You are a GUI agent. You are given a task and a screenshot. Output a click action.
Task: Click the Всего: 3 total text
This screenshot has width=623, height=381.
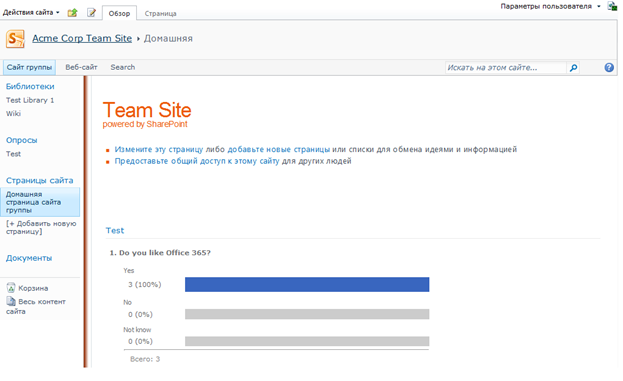coord(145,359)
